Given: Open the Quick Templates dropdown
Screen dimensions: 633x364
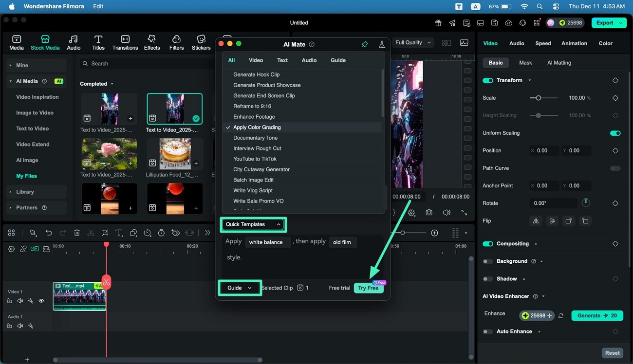Looking at the screenshot, I should coord(253,224).
